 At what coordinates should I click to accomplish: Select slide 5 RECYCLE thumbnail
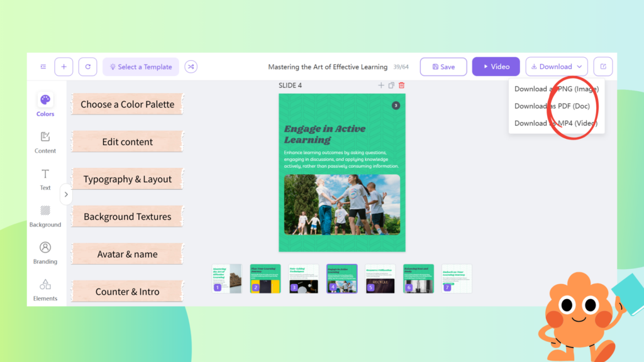point(380,278)
